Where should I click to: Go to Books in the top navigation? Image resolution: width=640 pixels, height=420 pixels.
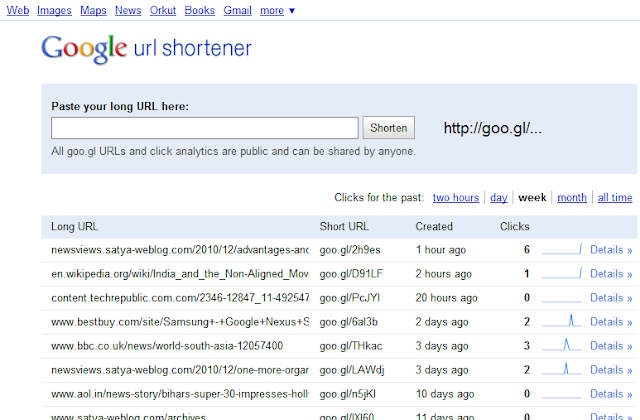pyautogui.click(x=200, y=10)
